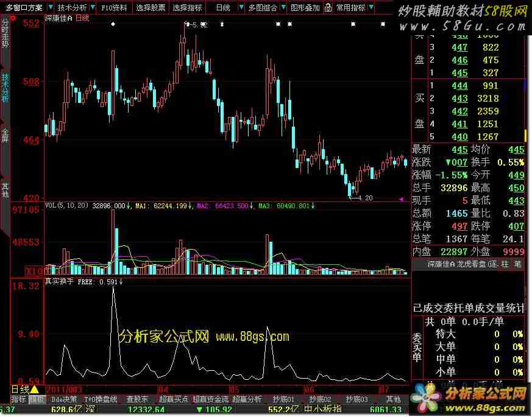Click the 日线 label with yellow triangle
This screenshot has width=532, height=417.
tap(20, 389)
